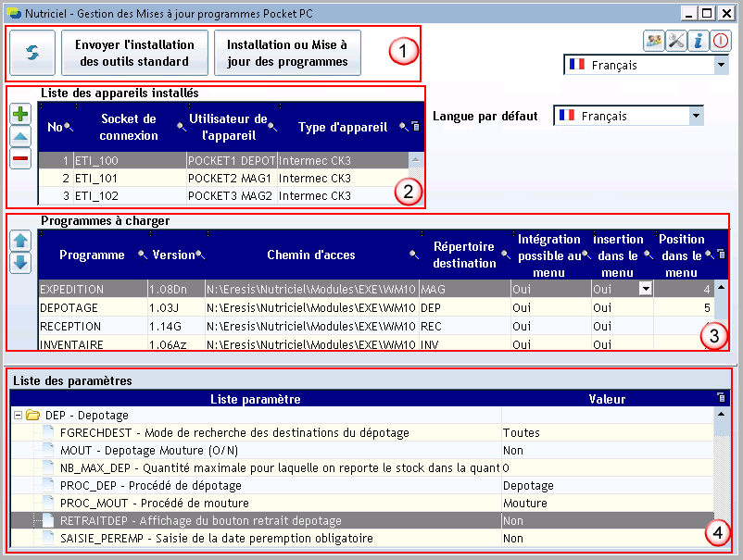Click magnifier in Insertion dans le menu header
743x560 pixels.
click(x=649, y=255)
